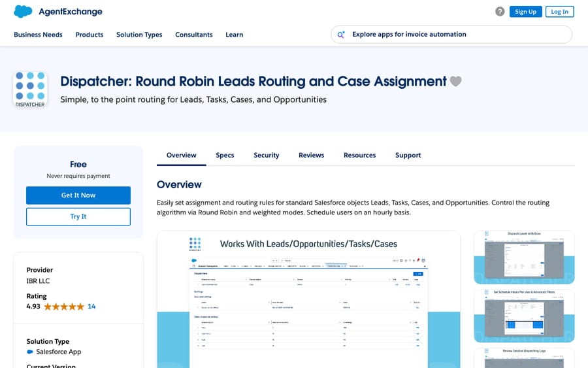Open the 14 reviews count link
The image size is (588, 368).
click(x=91, y=307)
